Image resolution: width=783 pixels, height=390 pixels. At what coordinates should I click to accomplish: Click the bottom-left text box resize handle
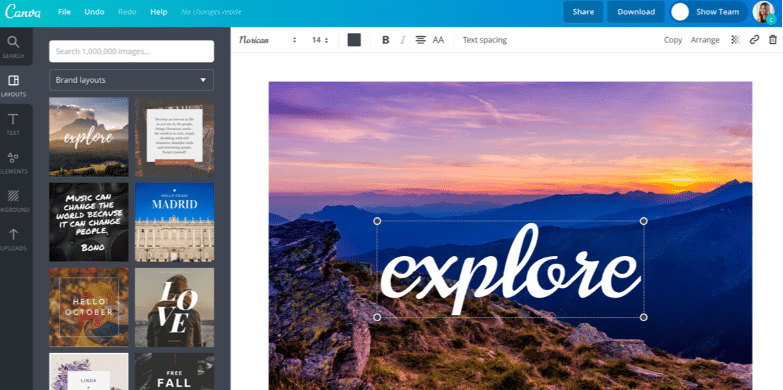point(377,317)
